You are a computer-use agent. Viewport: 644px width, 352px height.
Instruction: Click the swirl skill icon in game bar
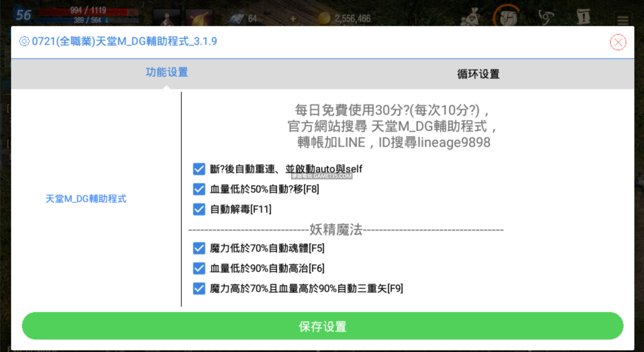tap(546, 17)
